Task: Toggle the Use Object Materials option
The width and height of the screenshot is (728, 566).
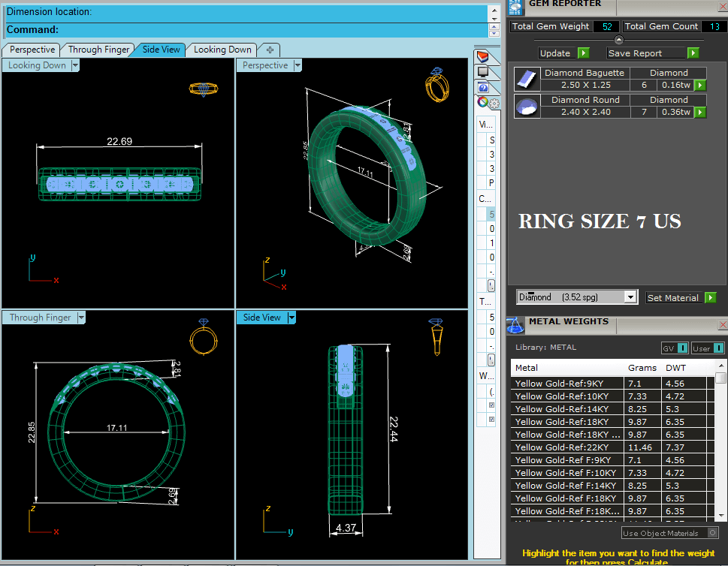Action: (711, 533)
